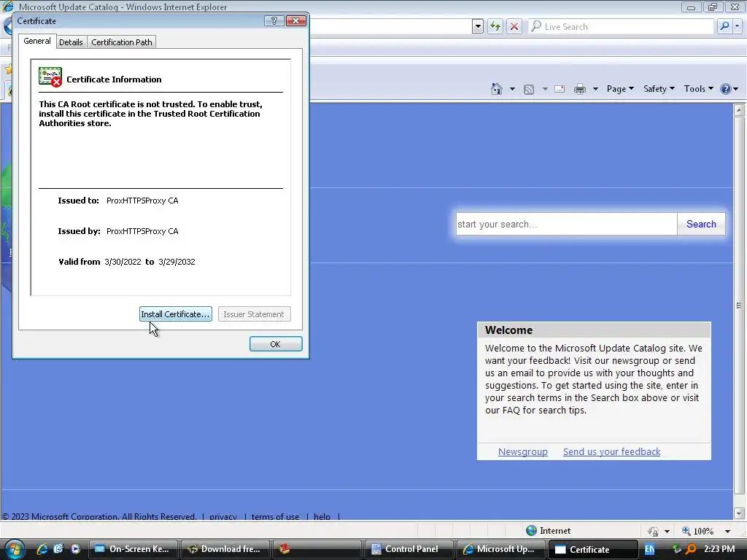Switch to Control Panel taskbar window
This screenshot has height=560, width=747.
pos(409,549)
